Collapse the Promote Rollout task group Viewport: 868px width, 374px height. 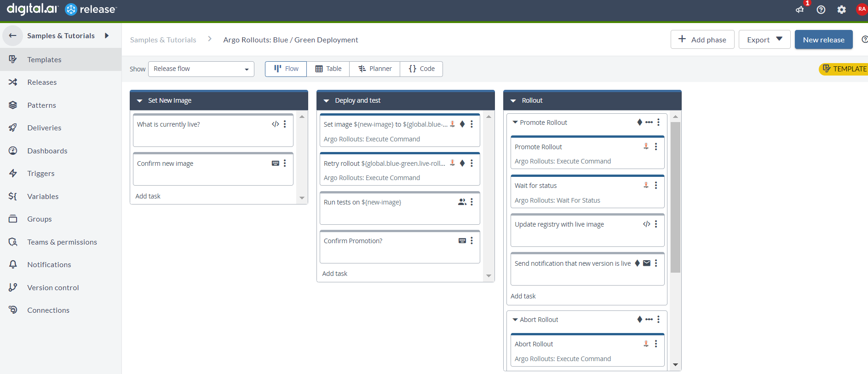(515, 123)
